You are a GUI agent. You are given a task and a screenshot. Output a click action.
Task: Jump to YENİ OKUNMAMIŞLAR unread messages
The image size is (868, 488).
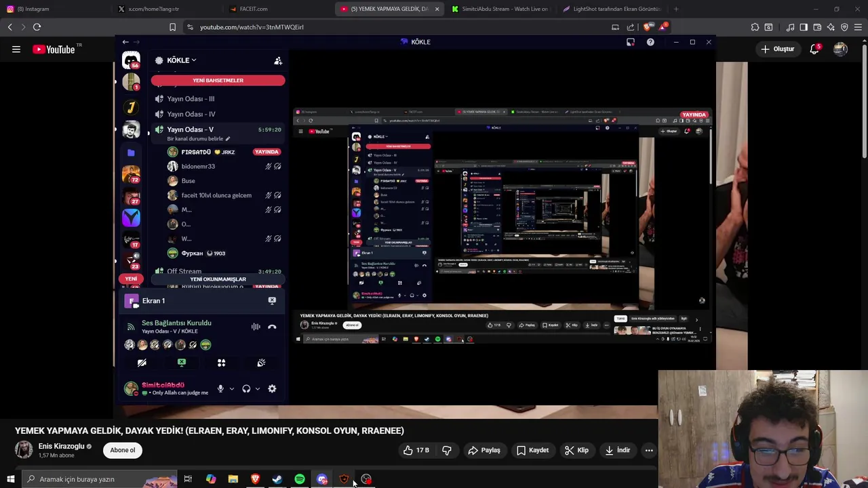pos(218,279)
